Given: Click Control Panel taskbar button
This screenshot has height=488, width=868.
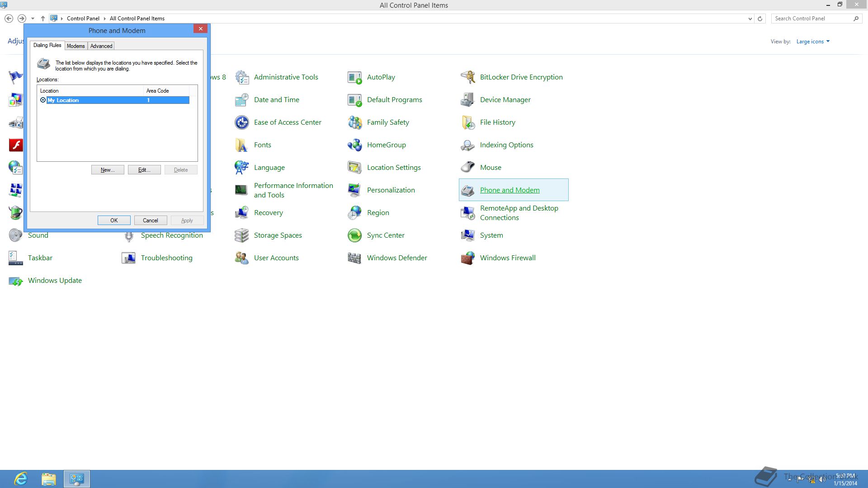Looking at the screenshot, I should [77, 479].
